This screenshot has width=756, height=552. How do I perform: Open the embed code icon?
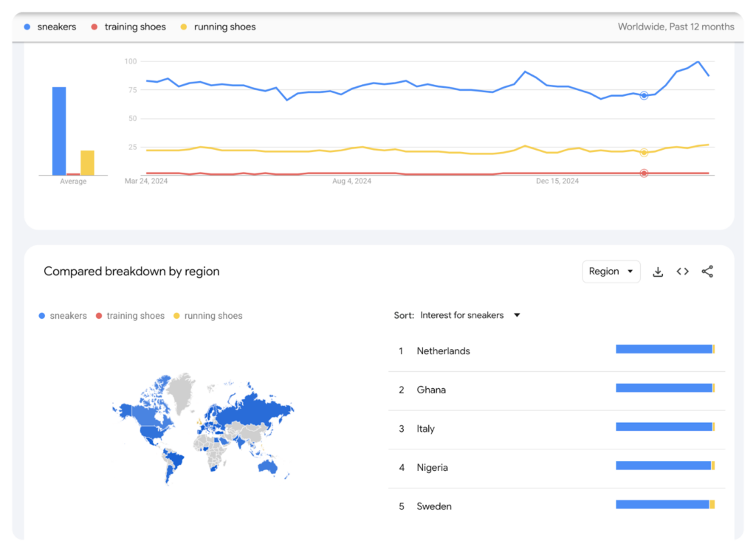(682, 271)
